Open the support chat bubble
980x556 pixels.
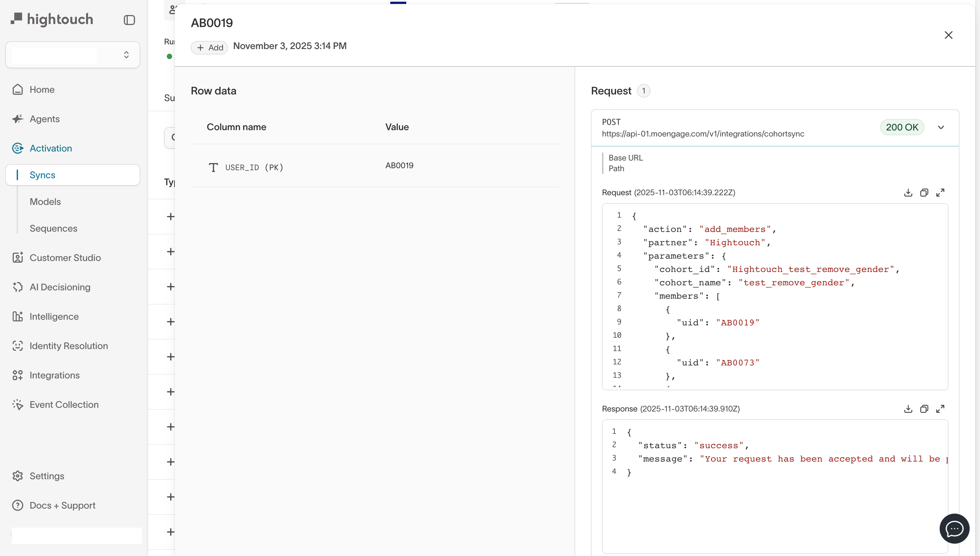[954, 529]
